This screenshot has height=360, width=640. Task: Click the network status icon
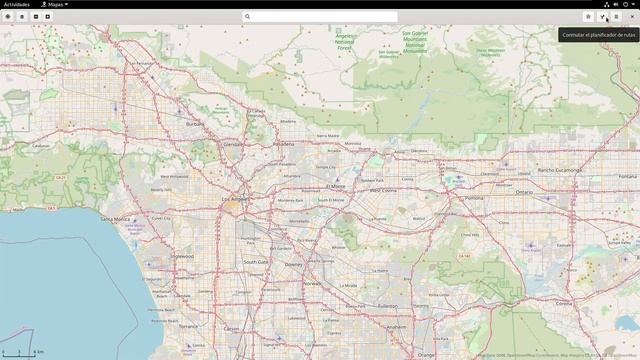tap(607, 4)
